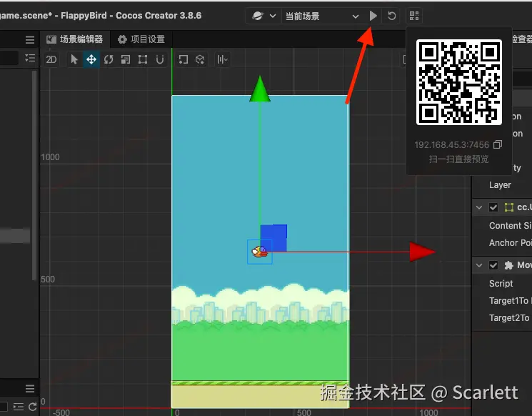The height and width of the screenshot is (416, 532).
Task: Select the rect transform tool
Action: pyautogui.click(x=143, y=59)
